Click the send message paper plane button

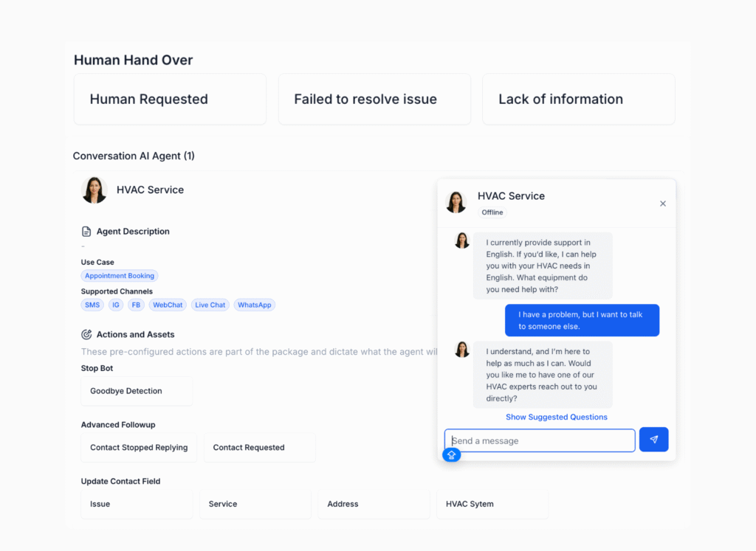pos(653,440)
